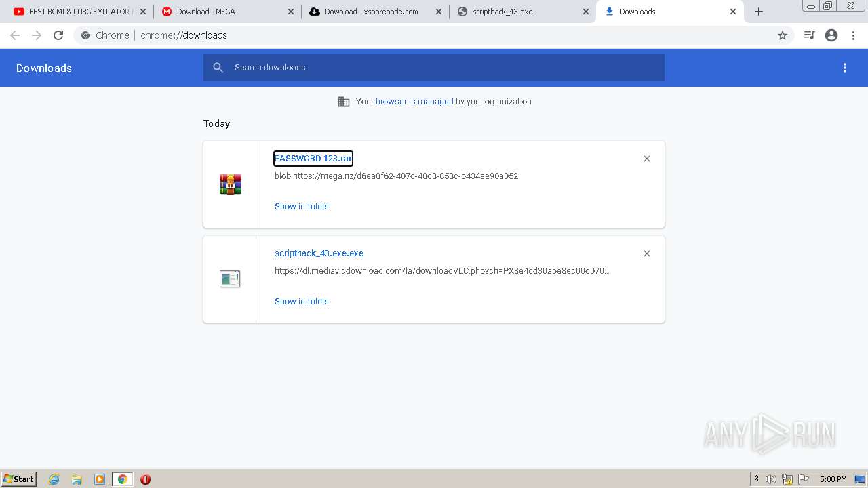Go forward to next page
This screenshot has height=488, width=868.
pyautogui.click(x=37, y=35)
